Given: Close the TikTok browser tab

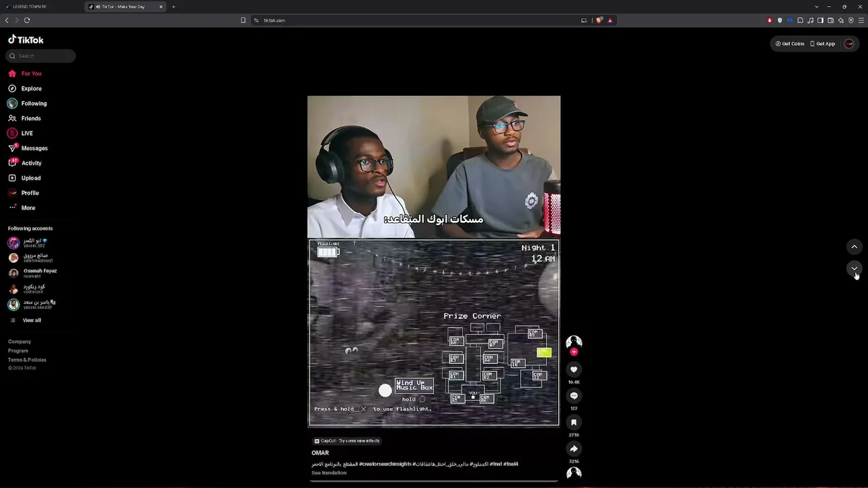Looking at the screenshot, I should tap(161, 7).
